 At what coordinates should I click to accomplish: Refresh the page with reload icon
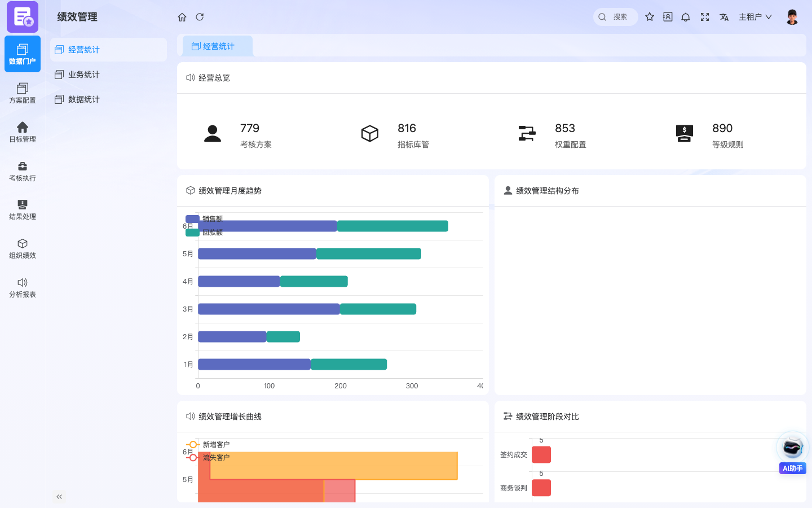coord(200,17)
